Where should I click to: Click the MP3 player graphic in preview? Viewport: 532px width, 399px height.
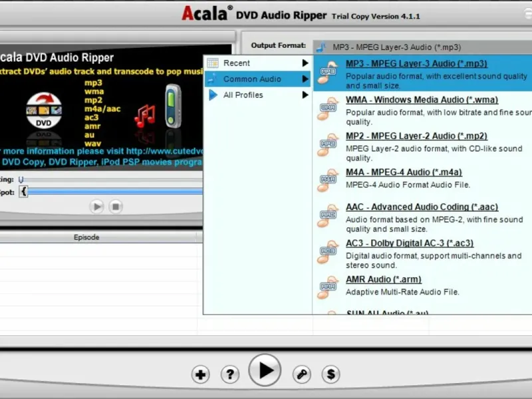tap(173, 106)
